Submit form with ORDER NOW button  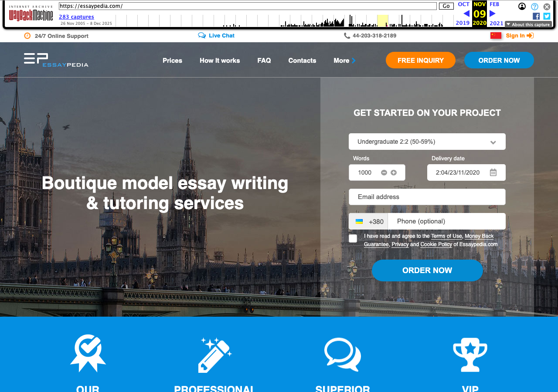point(427,270)
